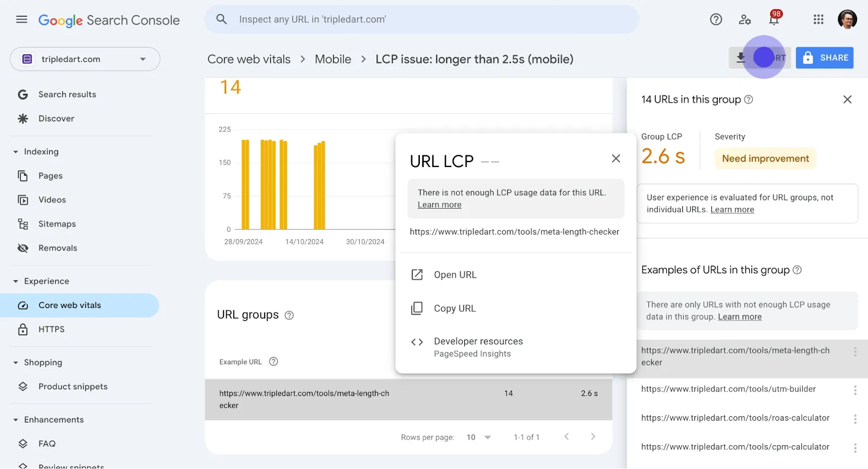Click the Removals eye-slash icon

[x=23, y=248]
